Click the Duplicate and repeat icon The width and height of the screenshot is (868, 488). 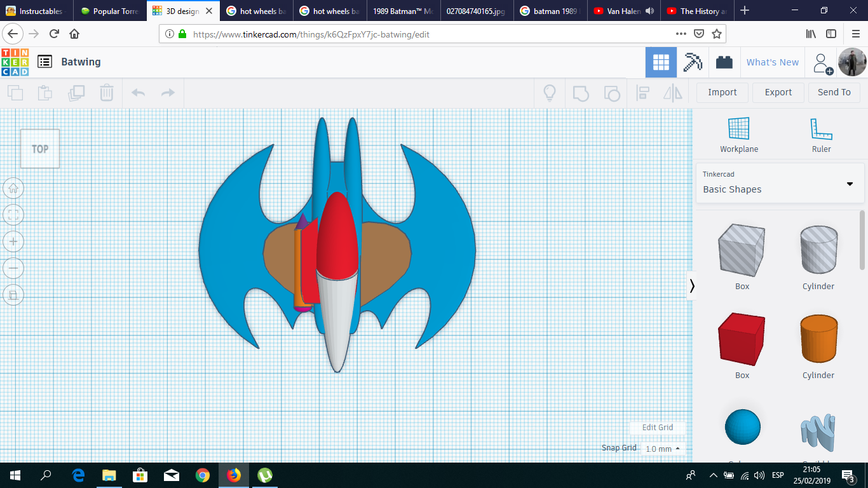click(x=77, y=93)
